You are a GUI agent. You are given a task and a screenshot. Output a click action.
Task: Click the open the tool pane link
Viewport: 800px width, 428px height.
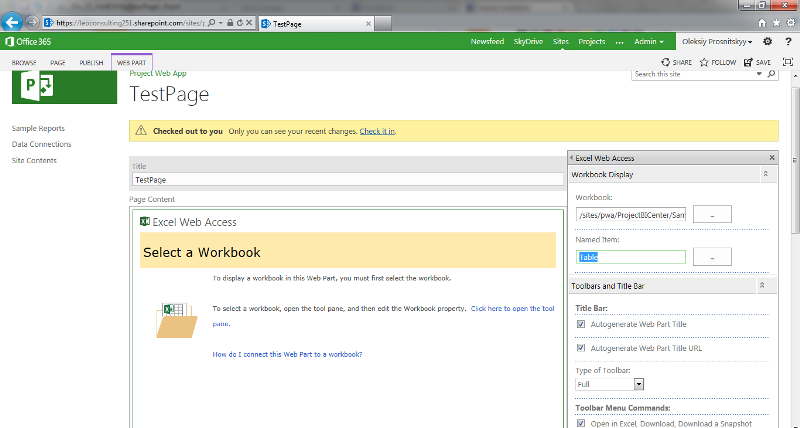[512, 309]
